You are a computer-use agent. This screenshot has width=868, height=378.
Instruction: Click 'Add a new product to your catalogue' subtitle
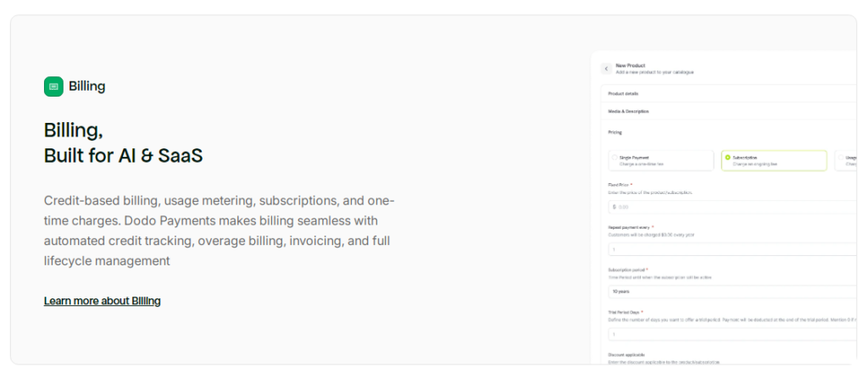654,73
